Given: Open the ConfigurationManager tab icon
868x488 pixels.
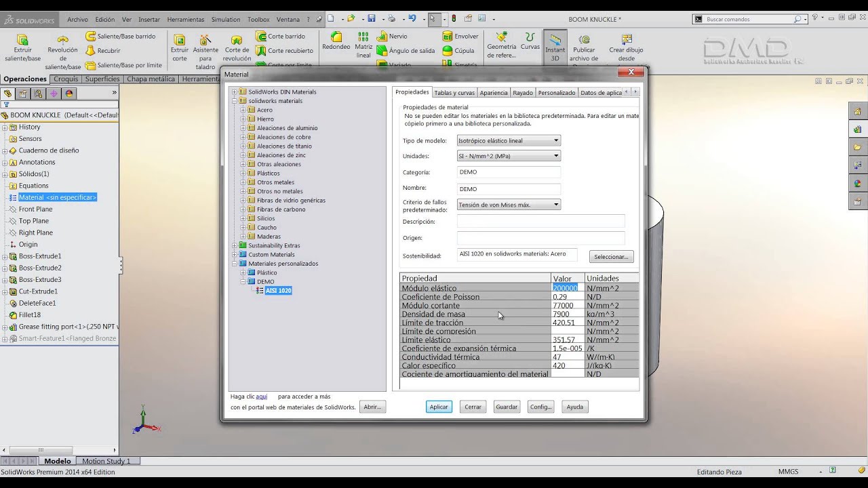Looking at the screenshot, I should (x=39, y=94).
